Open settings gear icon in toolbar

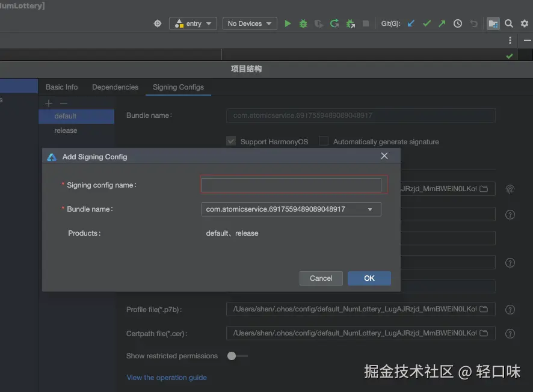coord(525,23)
